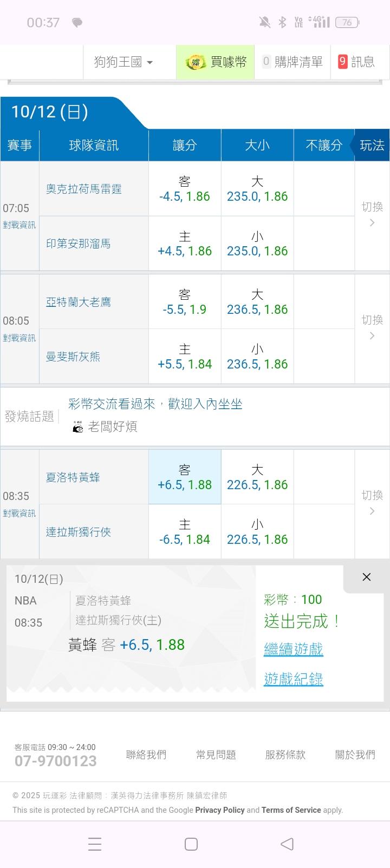Open the 遊戲紀錄 link
Viewport: 390px width, 868px height.
[x=293, y=679]
